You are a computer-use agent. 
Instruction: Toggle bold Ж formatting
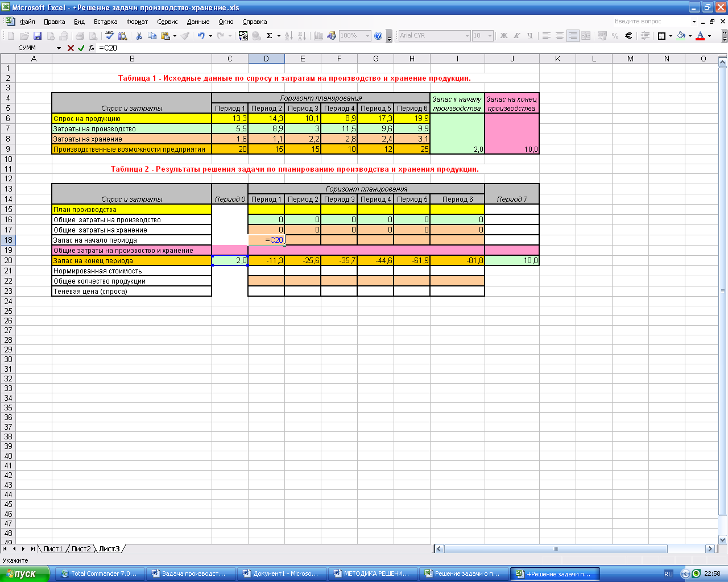[504, 36]
